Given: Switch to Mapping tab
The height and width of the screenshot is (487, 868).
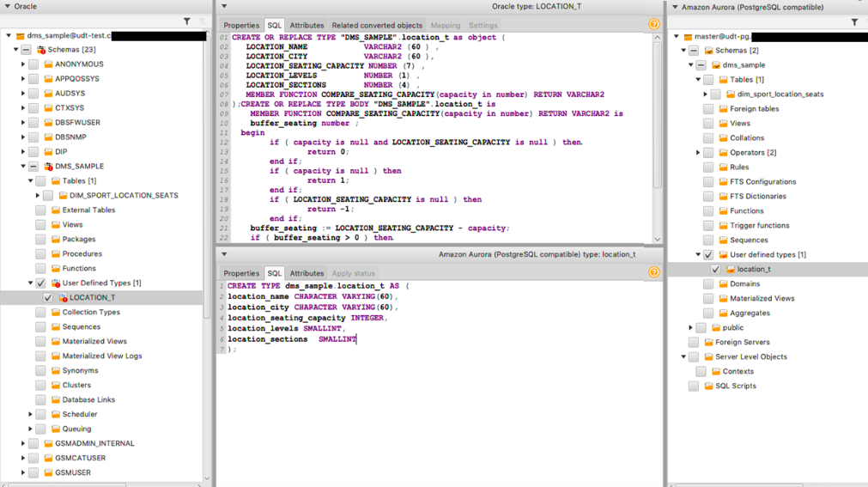Looking at the screenshot, I should (x=446, y=26).
